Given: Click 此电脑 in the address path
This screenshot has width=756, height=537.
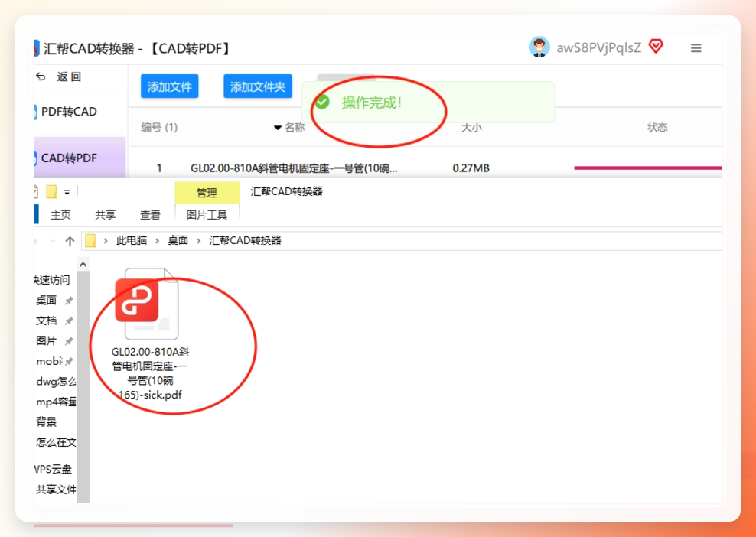Looking at the screenshot, I should [132, 240].
